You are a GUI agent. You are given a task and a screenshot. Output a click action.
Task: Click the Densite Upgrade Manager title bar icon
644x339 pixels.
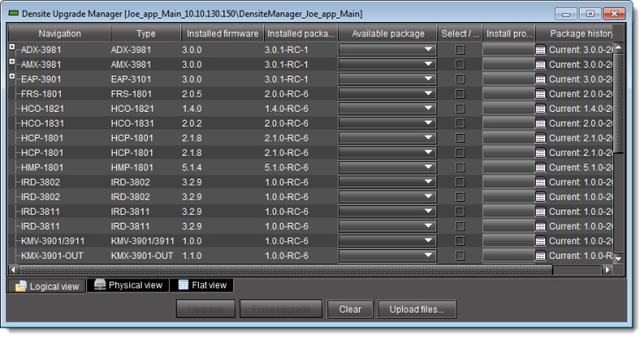[13, 14]
